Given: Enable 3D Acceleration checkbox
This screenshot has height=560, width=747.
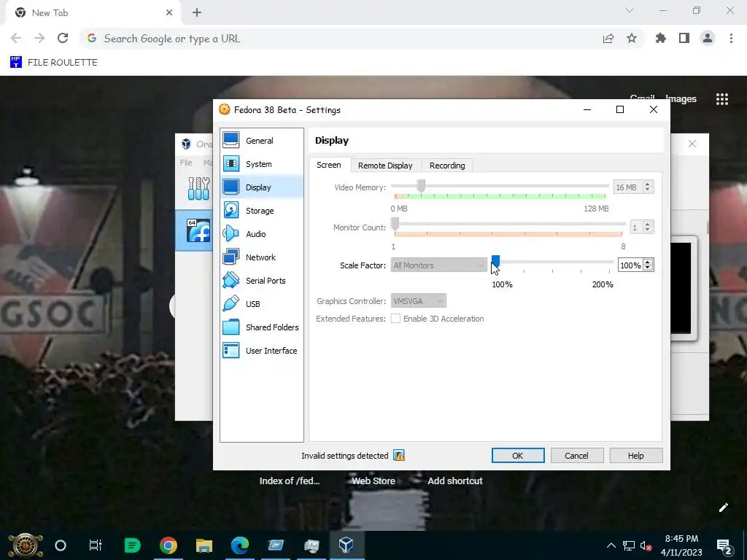Looking at the screenshot, I should point(395,319).
